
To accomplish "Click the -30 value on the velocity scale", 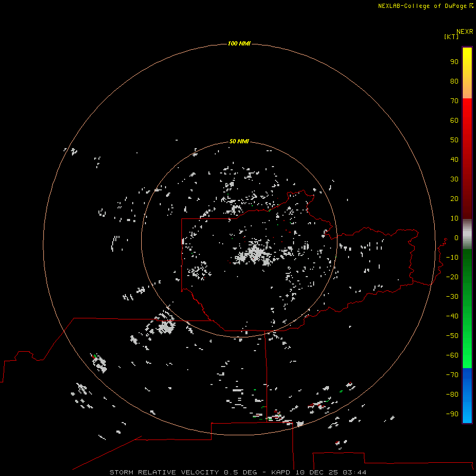I will [452, 297].
